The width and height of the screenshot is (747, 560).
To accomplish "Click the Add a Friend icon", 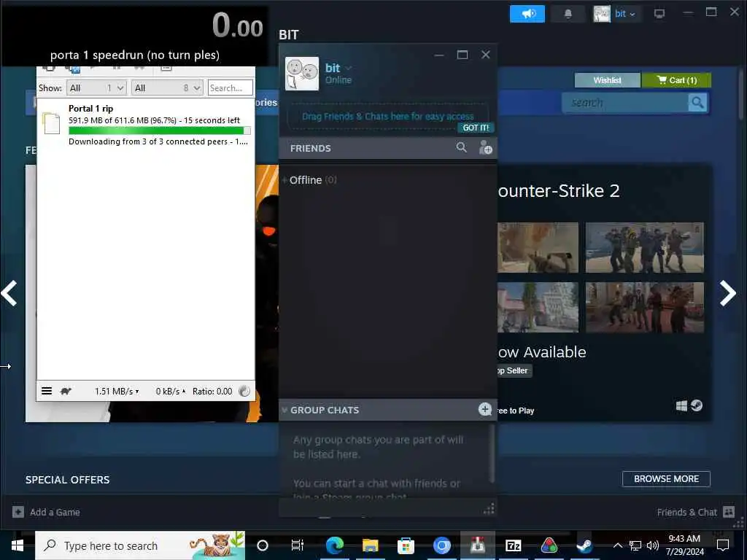I will click(x=485, y=147).
